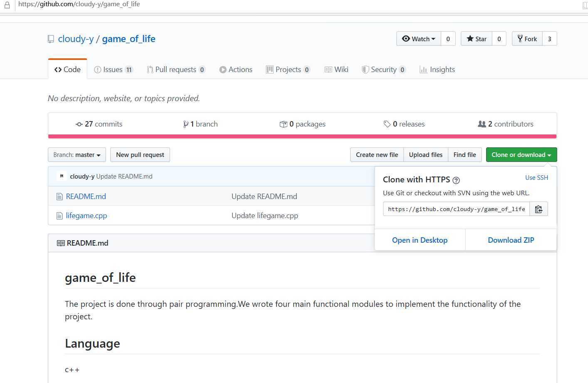Click the branch icon beside 1 branch
The image size is (588, 383).
click(186, 124)
